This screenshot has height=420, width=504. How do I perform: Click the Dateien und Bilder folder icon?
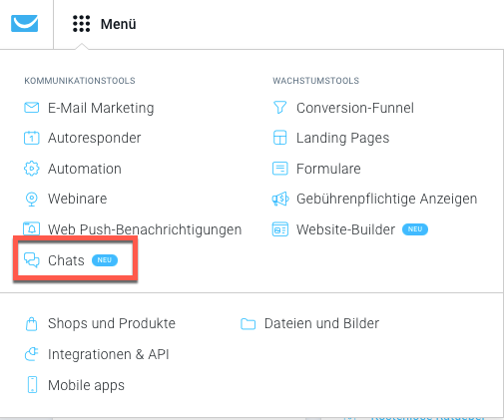point(249,324)
